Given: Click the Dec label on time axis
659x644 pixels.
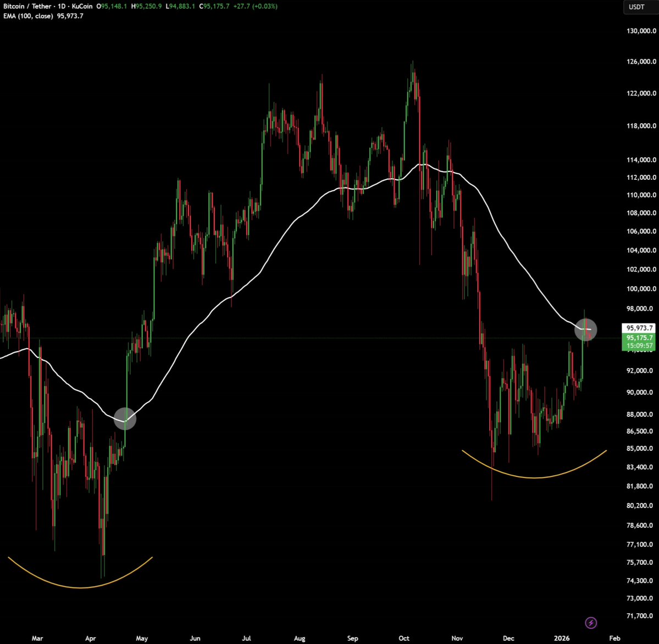Looking at the screenshot, I should point(508,638).
